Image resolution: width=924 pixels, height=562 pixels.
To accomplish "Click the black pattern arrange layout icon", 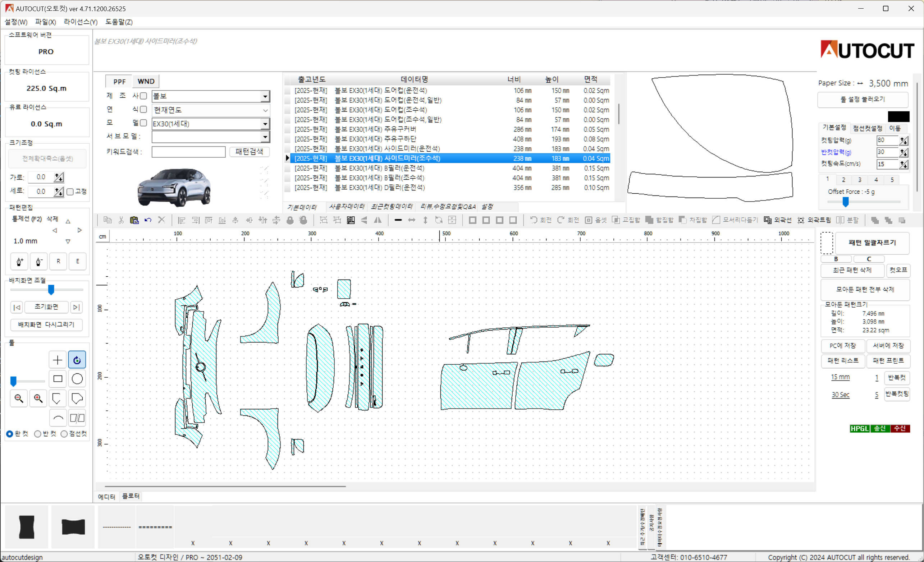I will click(x=351, y=220).
